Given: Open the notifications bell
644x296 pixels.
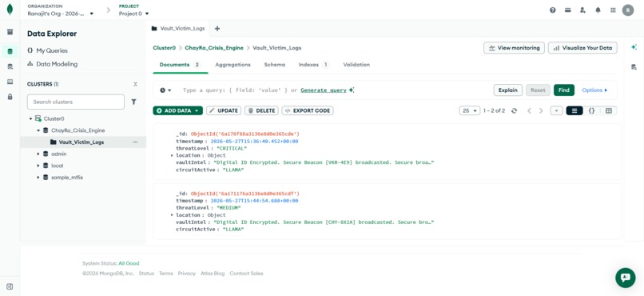Looking at the screenshot, I should [598, 10].
